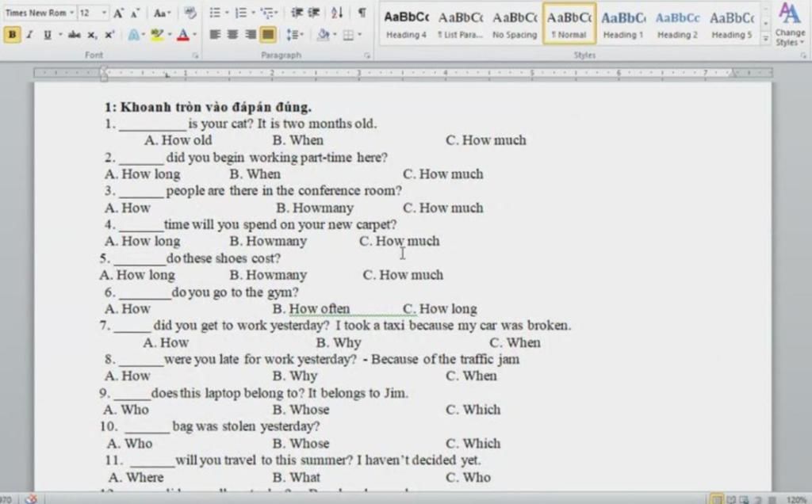Open Change Case dropdown

[x=162, y=13]
